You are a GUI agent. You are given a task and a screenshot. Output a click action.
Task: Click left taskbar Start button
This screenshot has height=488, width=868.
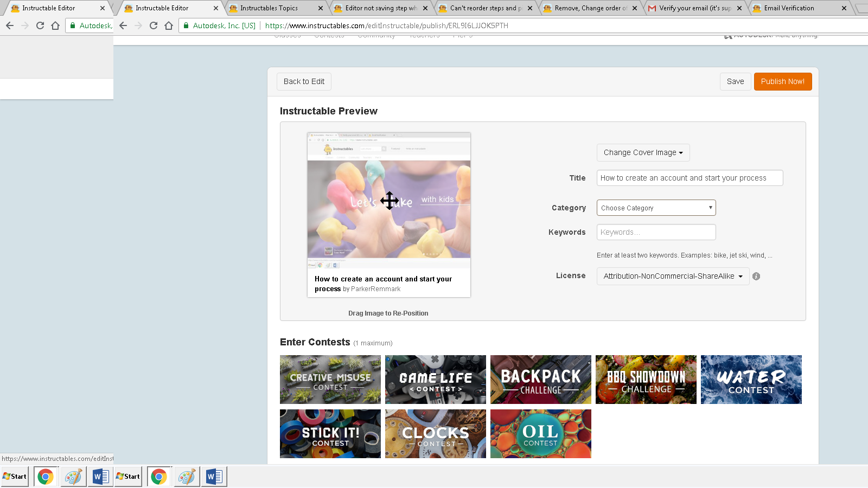click(15, 477)
